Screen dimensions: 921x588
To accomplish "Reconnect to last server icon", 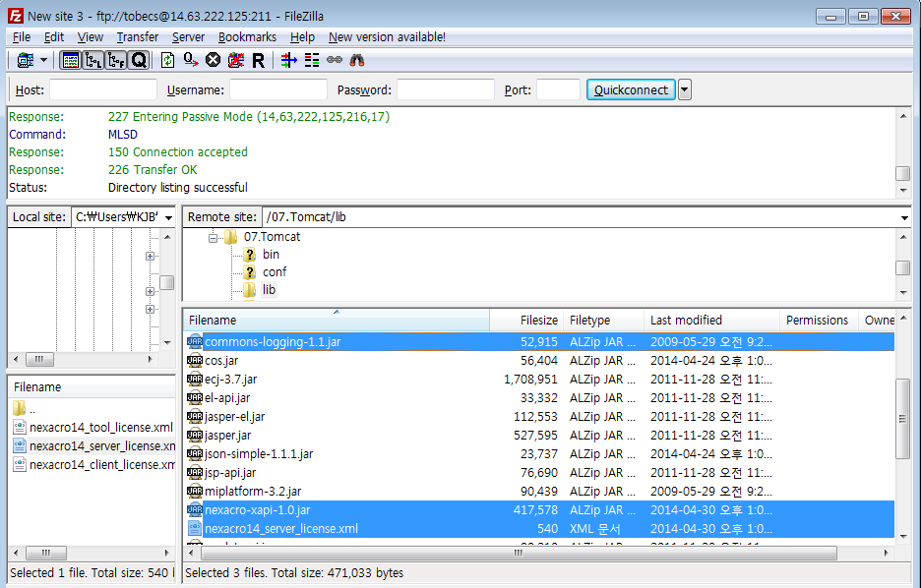I will [259, 60].
